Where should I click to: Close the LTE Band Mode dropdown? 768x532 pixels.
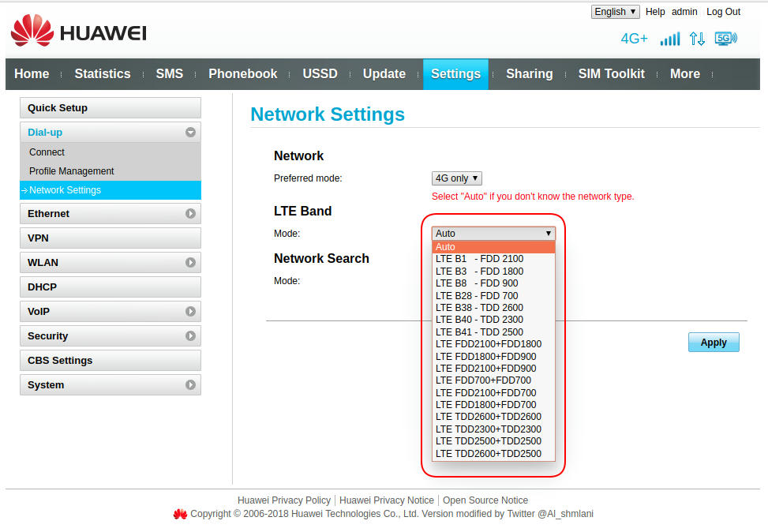pos(493,233)
